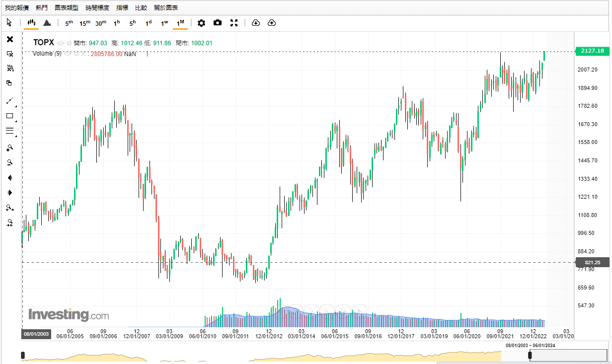Image resolution: width=612 pixels, height=364 pixels.
Task: Select the rectangle shape tool
Action: click(x=9, y=116)
